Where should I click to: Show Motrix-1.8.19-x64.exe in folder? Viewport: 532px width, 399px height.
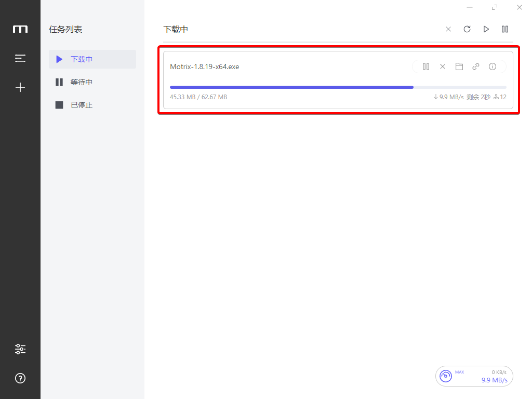[x=459, y=66]
